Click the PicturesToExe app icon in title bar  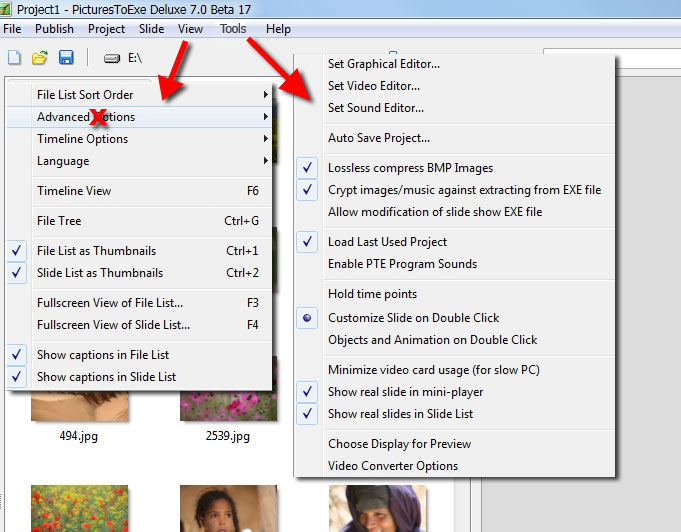coord(5,9)
